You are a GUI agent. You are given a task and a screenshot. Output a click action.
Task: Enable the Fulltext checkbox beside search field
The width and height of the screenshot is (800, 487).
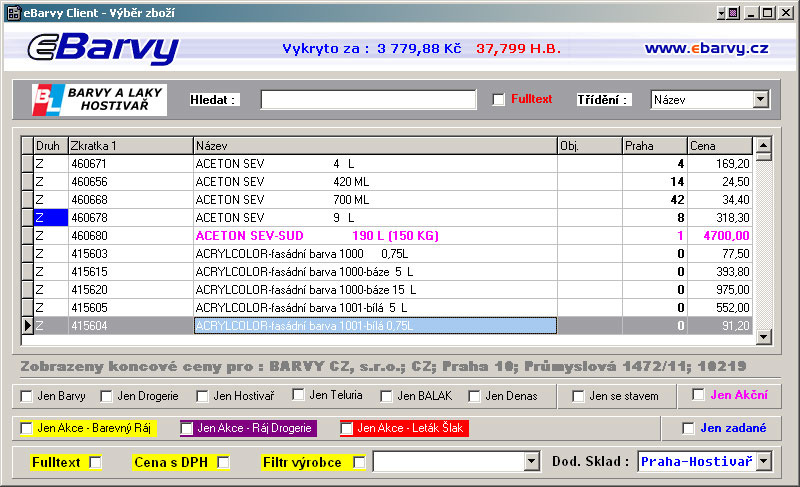[499, 99]
